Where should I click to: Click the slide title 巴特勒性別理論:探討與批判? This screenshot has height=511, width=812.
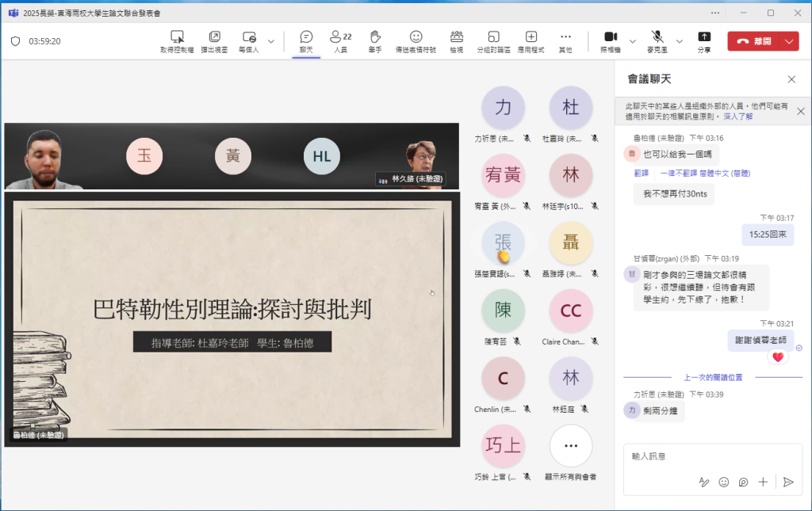(x=232, y=309)
